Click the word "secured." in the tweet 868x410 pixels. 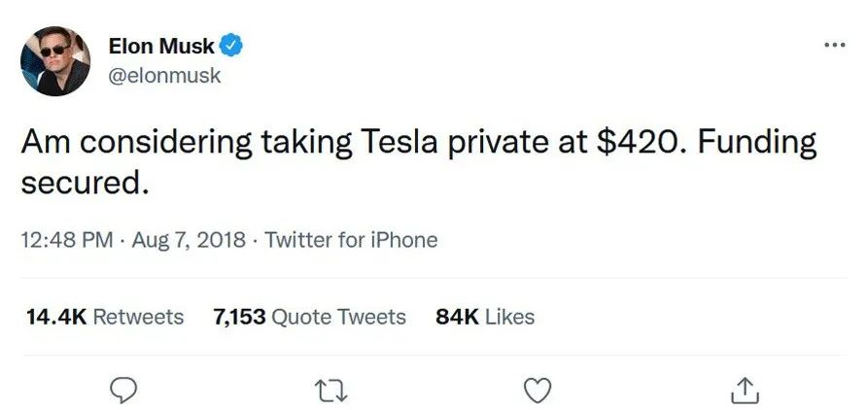(86, 183)
